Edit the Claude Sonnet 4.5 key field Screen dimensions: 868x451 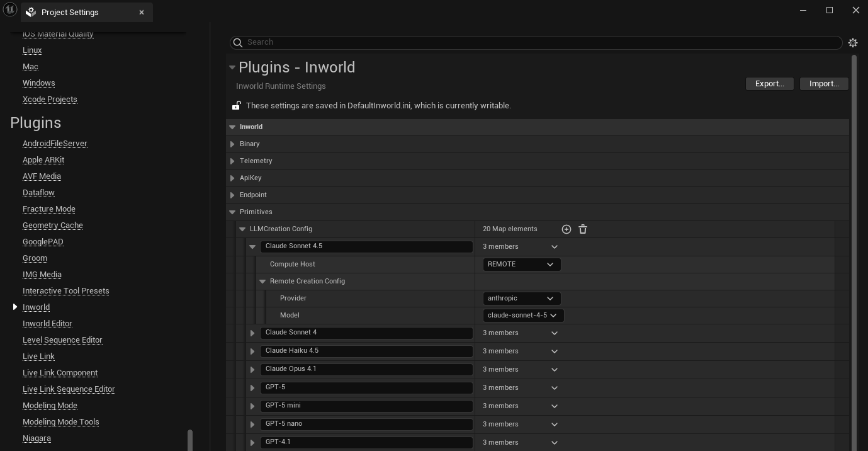(366, 246)
